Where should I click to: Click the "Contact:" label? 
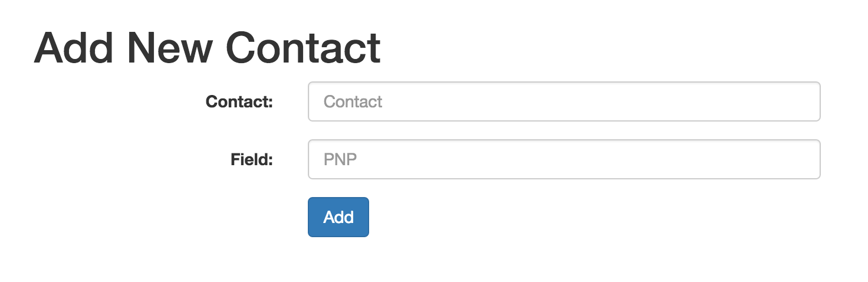[x=239, y=102]
